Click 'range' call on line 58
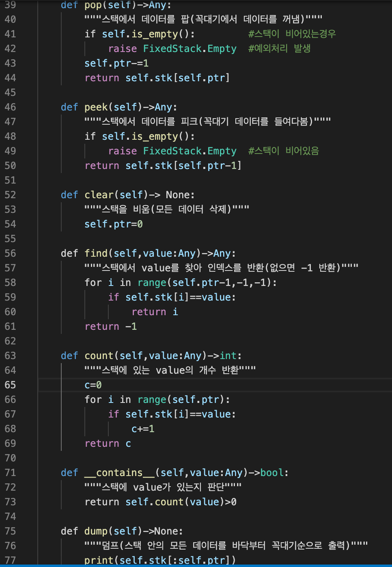The width and height of the screenshot is (392, 567). 152,283
